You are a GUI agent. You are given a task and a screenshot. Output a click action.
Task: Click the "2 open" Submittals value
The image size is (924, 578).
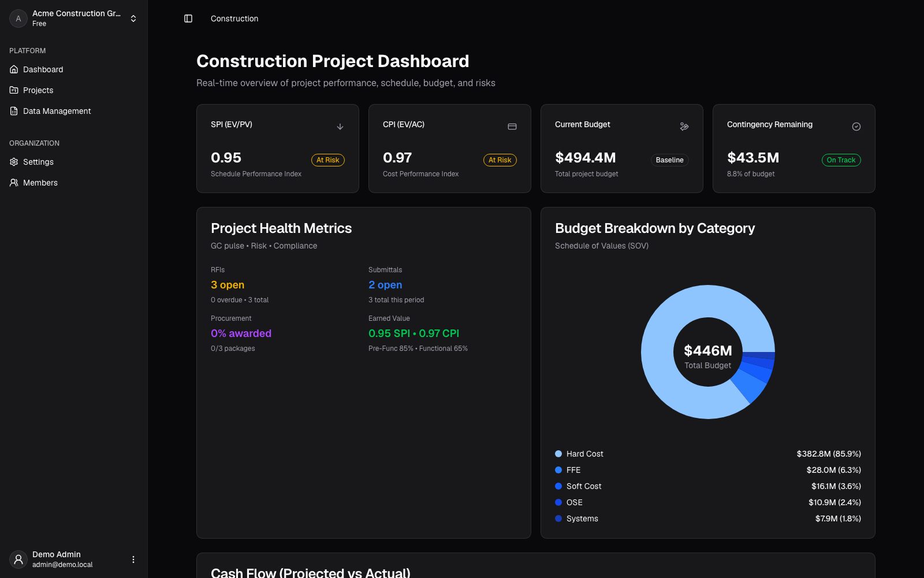pos(385,285)
